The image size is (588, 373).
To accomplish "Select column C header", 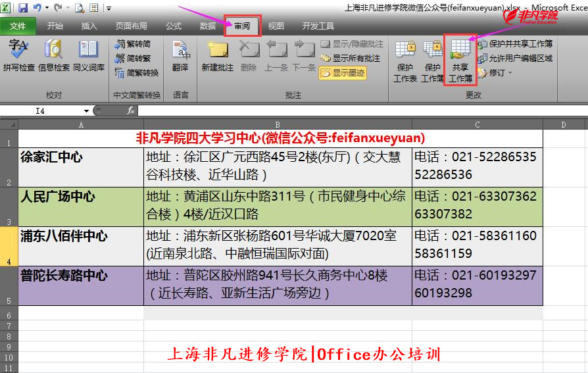I will 478,124.
